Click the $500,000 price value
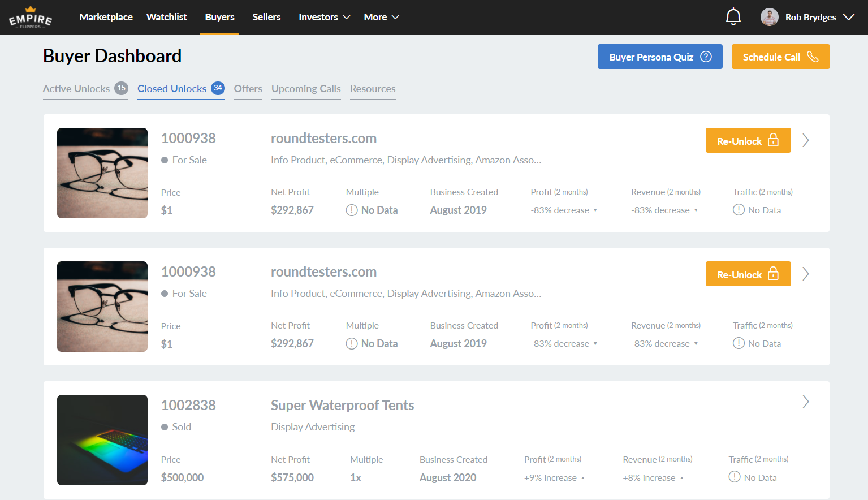Image resolution: width=868 pixels, height=500 pixels. click(182, 477)
